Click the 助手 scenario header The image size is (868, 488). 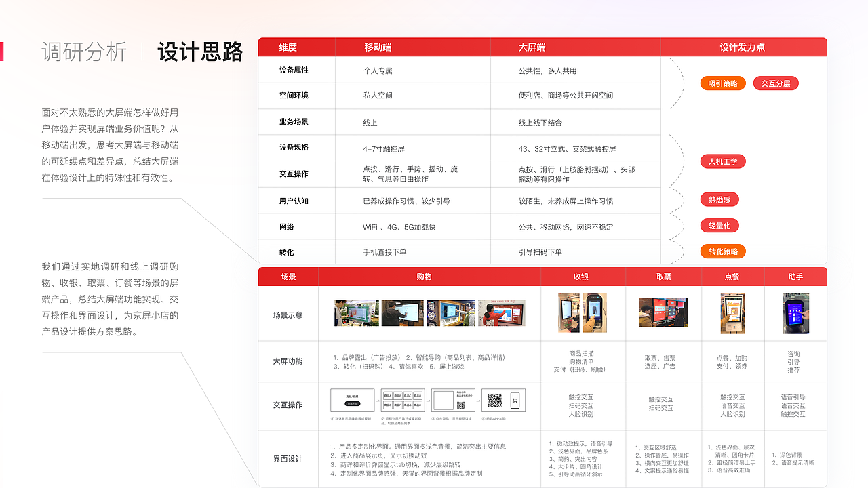pyautogui.click(x=795, y=277)
